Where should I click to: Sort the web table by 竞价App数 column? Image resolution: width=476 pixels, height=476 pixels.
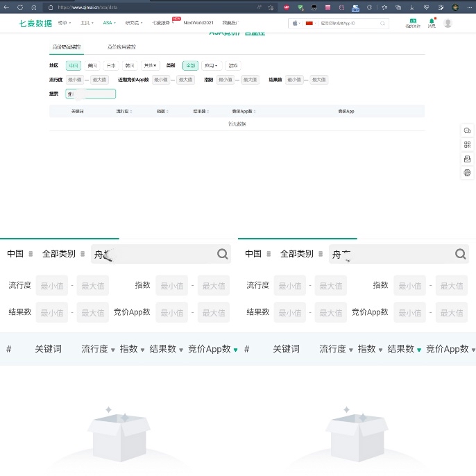(244, 112)
